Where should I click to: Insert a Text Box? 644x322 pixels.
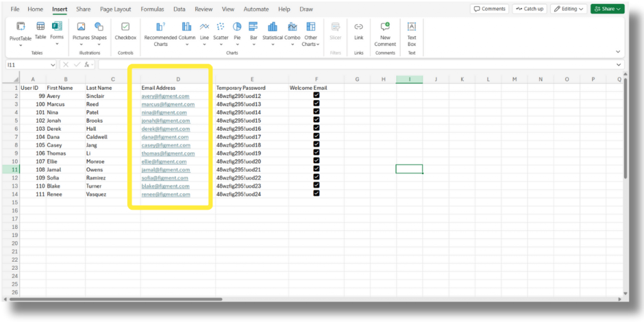(411, 31)
